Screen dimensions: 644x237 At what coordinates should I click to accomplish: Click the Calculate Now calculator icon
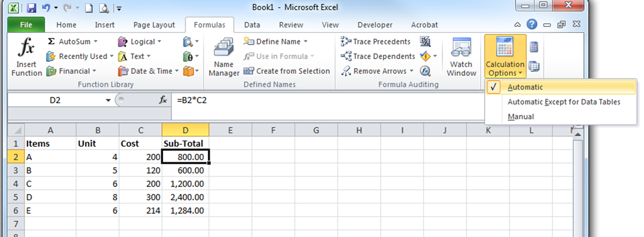[x=534, y=47]
